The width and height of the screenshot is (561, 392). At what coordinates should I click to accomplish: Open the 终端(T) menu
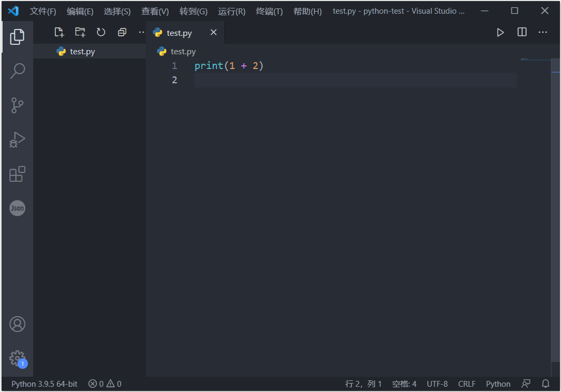(x=269, y=11)
